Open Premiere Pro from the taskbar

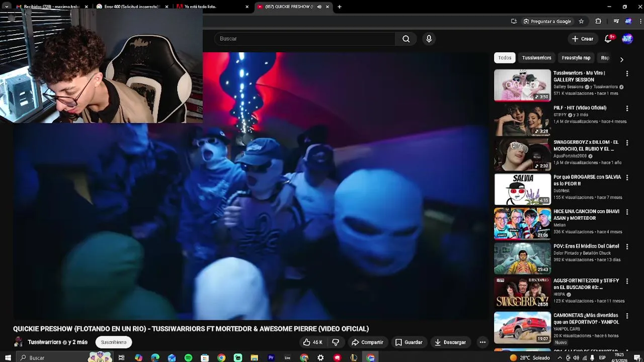click(271, 357)
